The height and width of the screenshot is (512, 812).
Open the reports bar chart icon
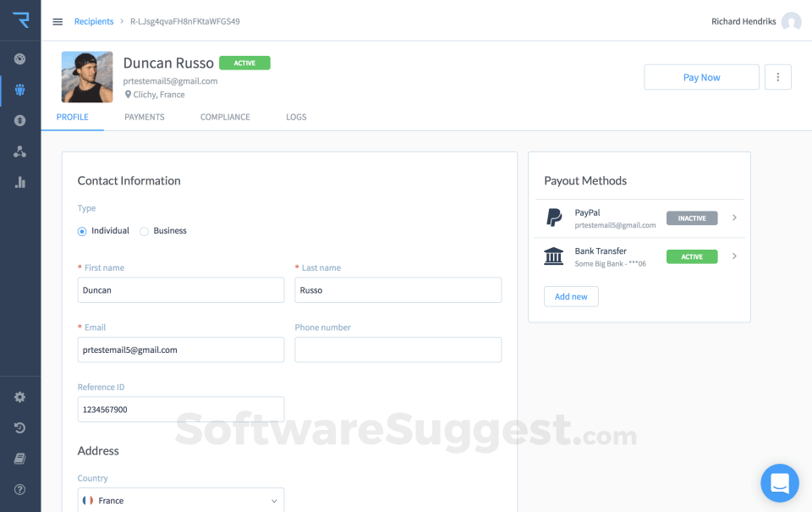19,182
